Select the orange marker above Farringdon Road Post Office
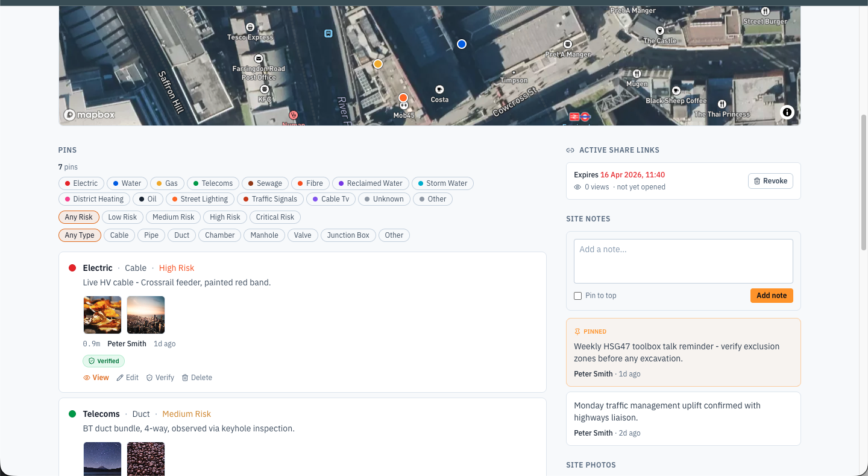The width and height of the screenshot is (868, 476). 377,63
